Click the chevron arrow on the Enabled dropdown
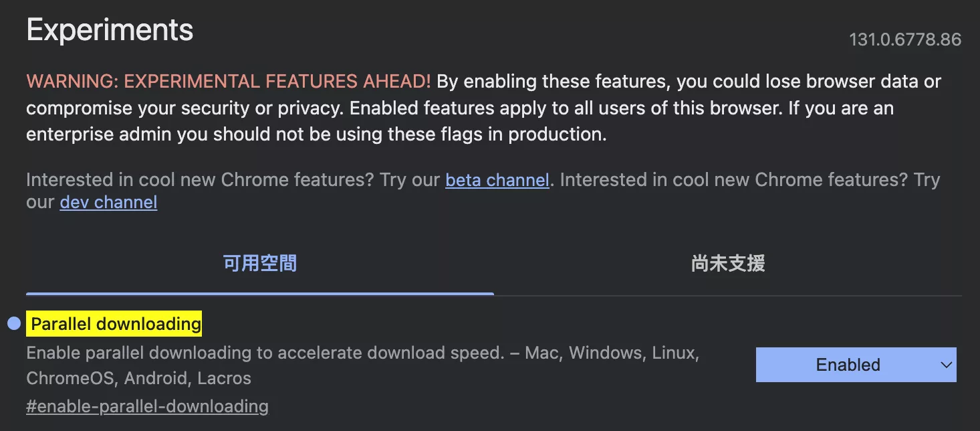This screenshot has width=980, height=431. [x=946, y=365]
